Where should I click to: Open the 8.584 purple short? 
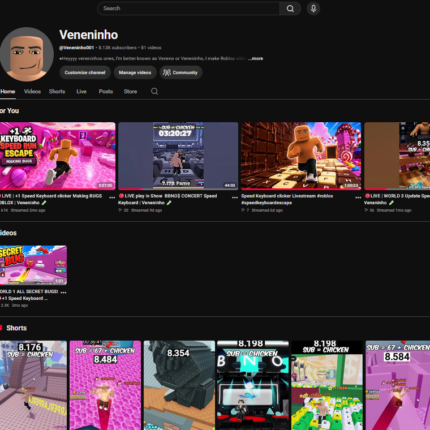click(398, 385)
